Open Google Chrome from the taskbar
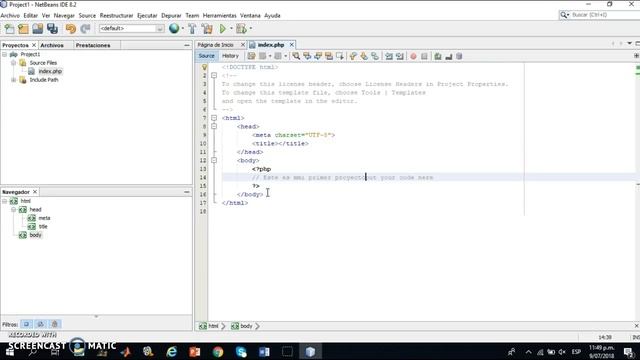 point(218,352)
